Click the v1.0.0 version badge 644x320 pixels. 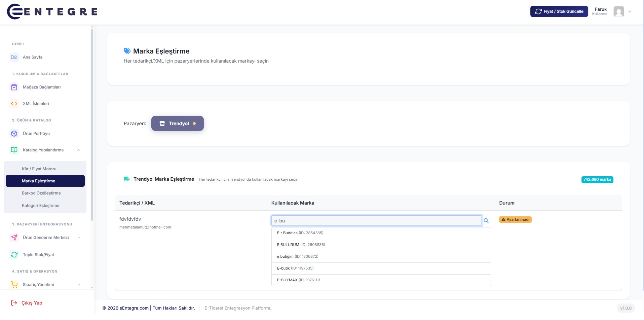pos(626,308)
